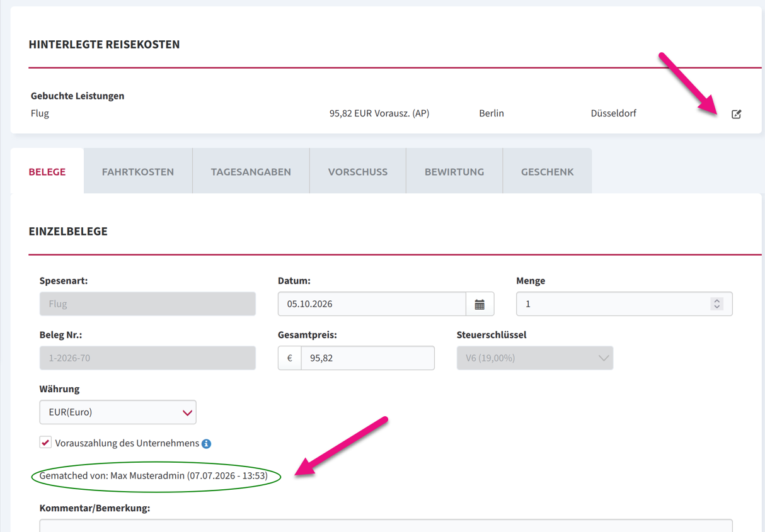Switch to the Tagesangaben tab
The image size is (765, 532).
coord(251,171)
